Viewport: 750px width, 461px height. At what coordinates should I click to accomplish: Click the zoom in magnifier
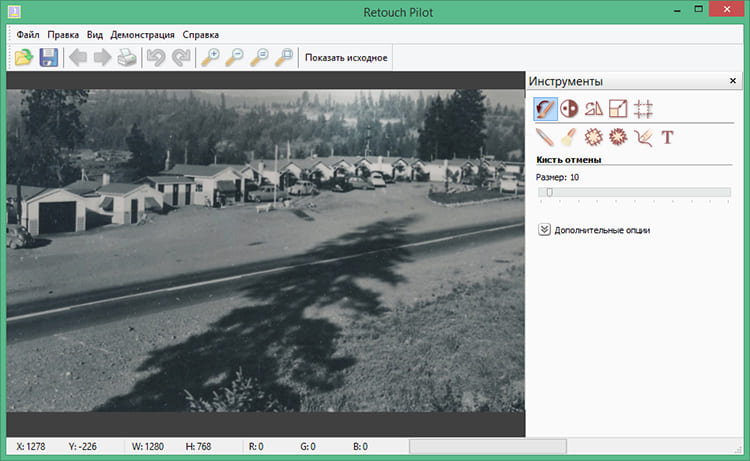210,58
